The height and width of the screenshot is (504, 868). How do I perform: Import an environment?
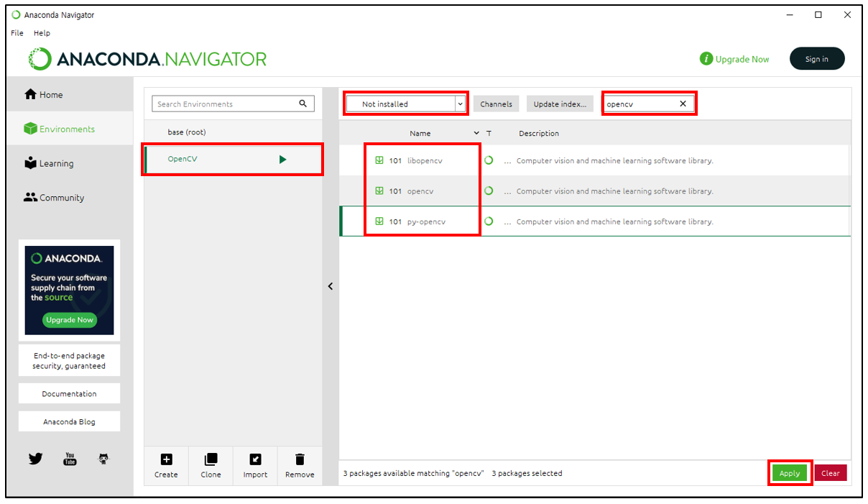pos(255,465)
